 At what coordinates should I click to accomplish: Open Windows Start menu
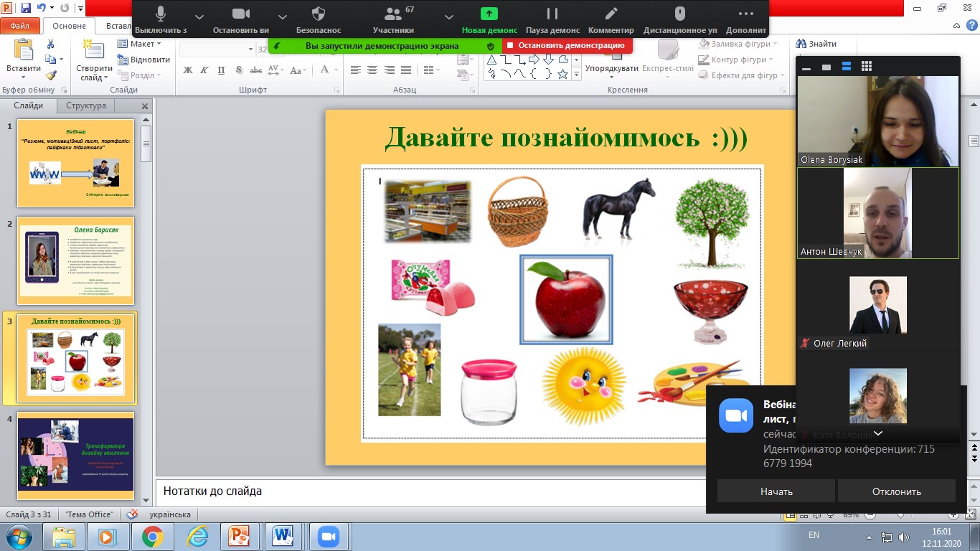[18, 537]
